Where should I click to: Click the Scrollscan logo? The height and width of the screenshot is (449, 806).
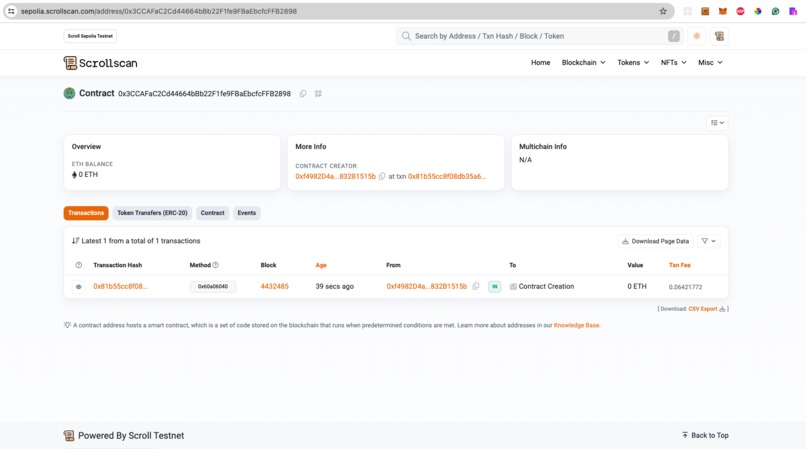pyautogui.click(x=101, y=63)
